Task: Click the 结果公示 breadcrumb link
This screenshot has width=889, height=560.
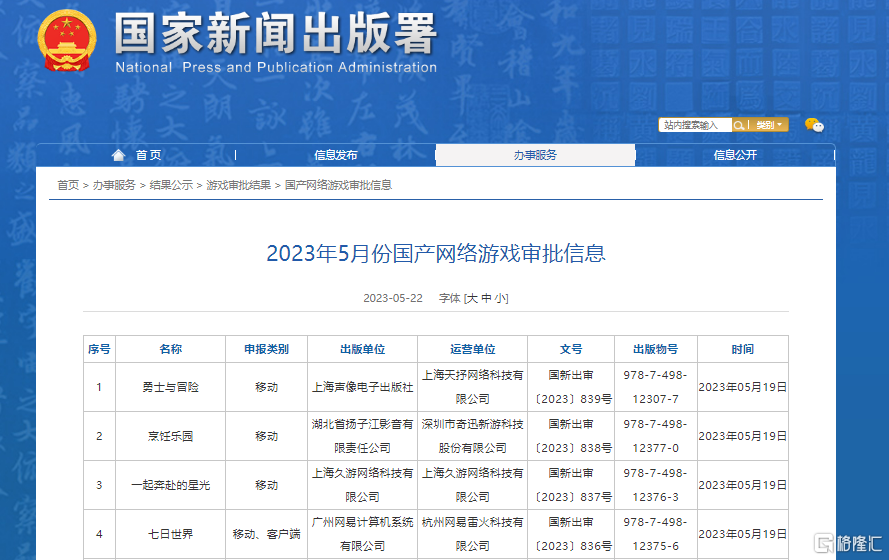Action: point(171,185)
